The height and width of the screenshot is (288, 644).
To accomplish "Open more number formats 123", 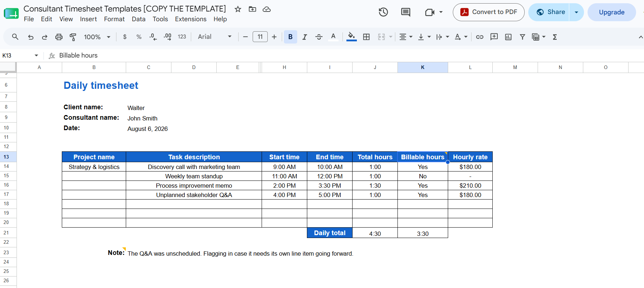I will click(182, 37).
